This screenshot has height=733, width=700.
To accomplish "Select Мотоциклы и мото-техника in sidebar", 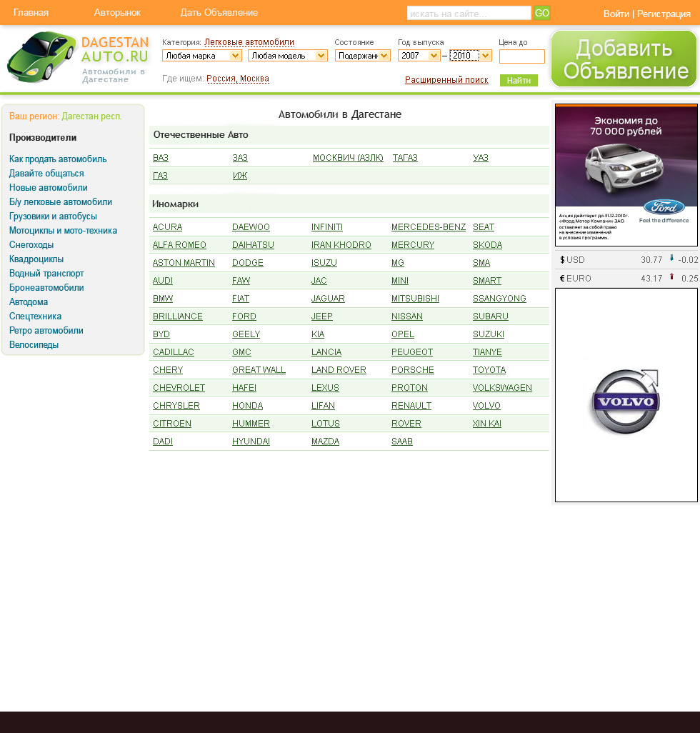I will click(63, 231).
